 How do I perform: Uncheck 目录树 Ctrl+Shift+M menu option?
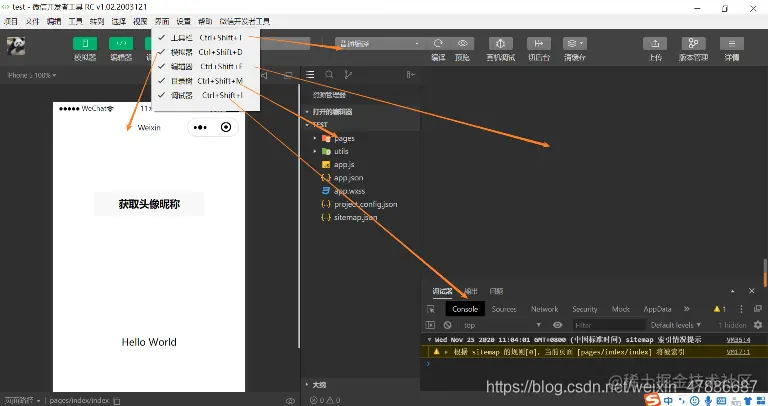206,81
